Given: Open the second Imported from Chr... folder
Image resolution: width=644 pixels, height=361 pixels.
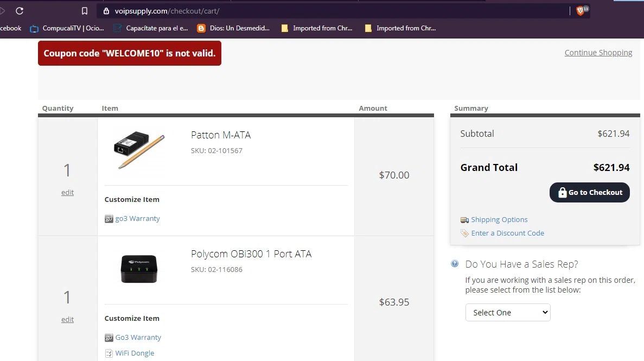Looking at the screenshot, I should [x=400, y=28].
